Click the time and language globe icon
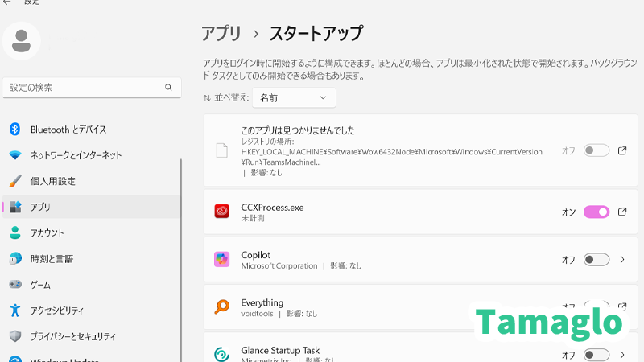 point(15,258)
